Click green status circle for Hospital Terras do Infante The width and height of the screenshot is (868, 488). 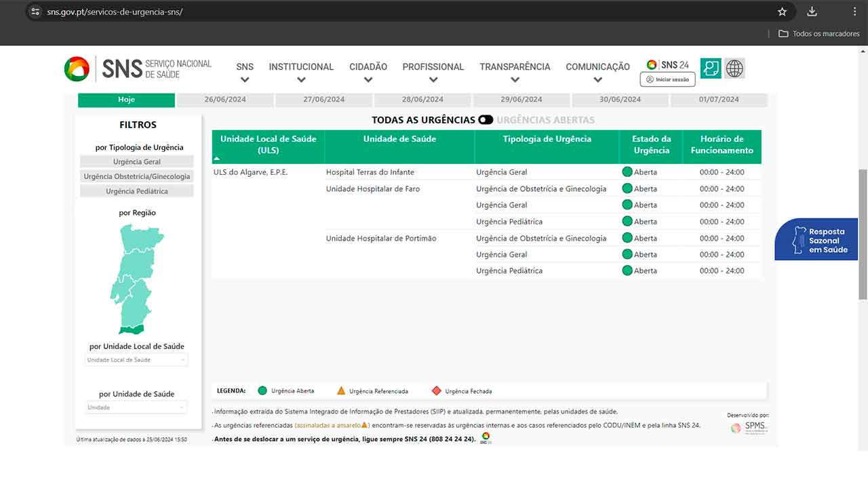[627, 172]
